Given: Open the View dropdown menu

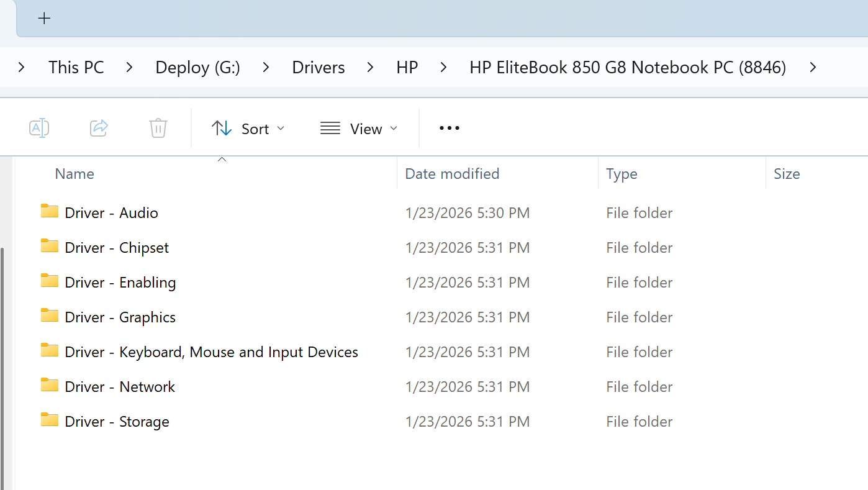Looking at the screenshot, I should pyautogui.click(x=359, y=129).
